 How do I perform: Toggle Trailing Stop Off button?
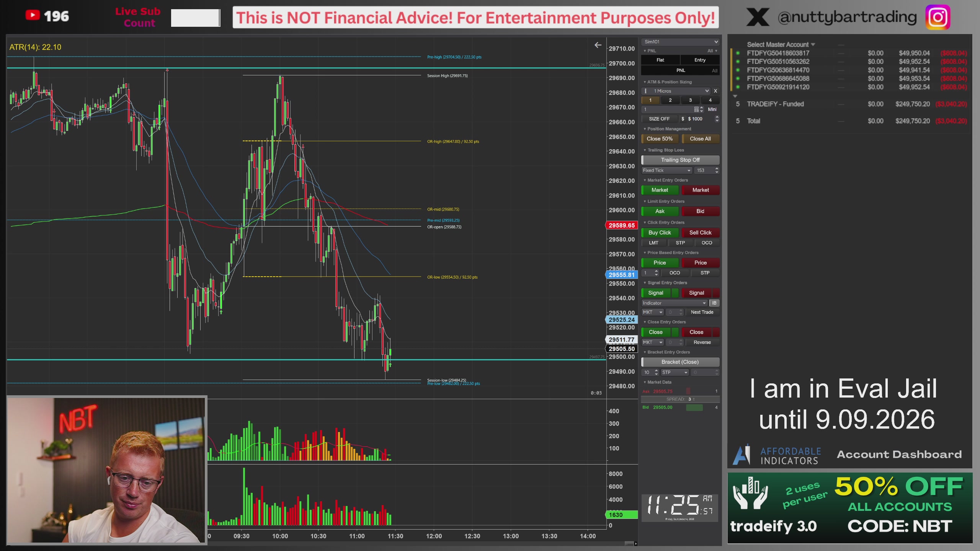tap(680, 160)
